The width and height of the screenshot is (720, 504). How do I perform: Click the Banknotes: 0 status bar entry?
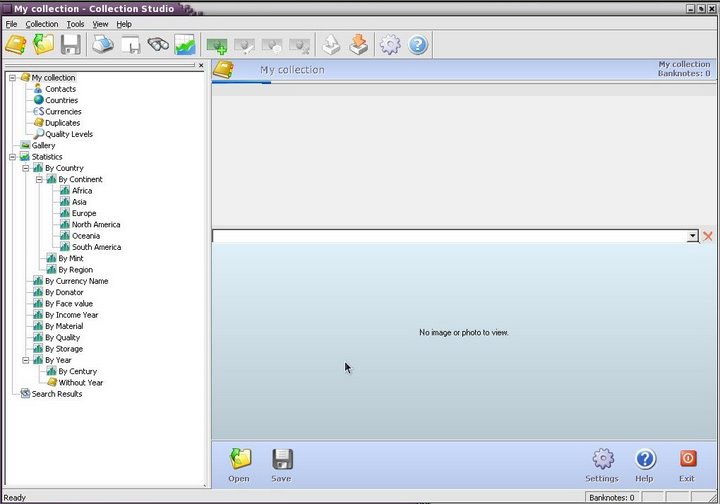click(x=612, y=498)
